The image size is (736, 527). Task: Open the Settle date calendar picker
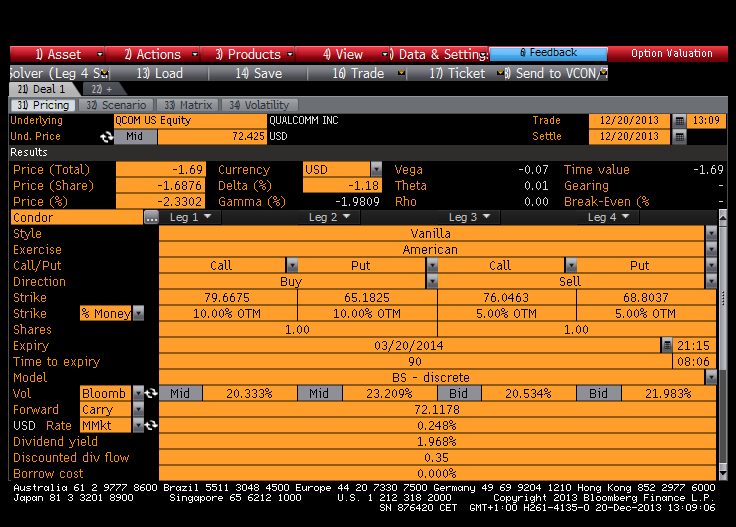[x=679, y=137]
